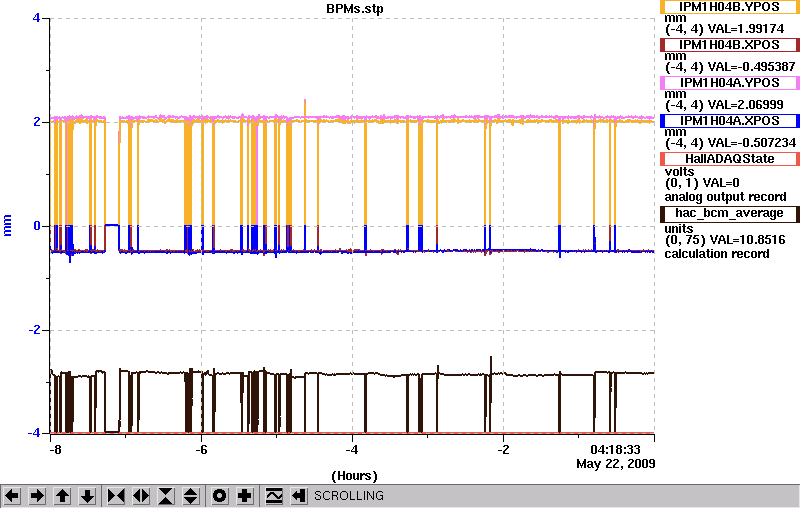Click the pan right arrow button
800x508 pixels.
[37, 496]
